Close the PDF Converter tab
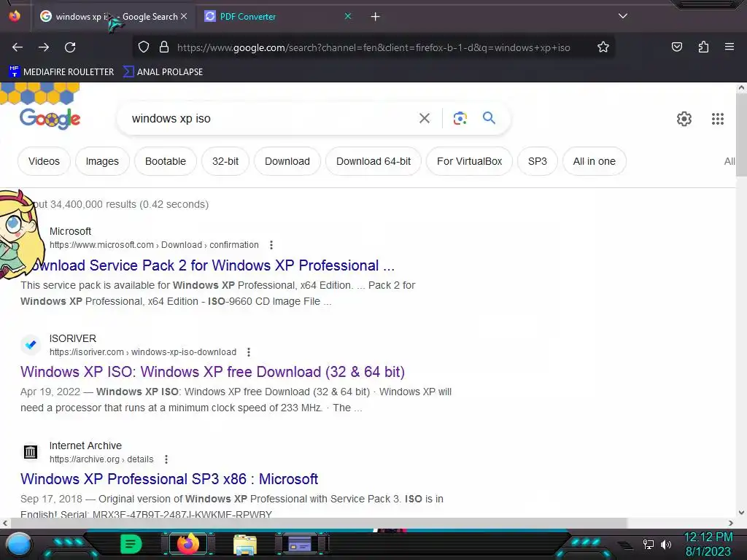 click(x=348, y=16)
